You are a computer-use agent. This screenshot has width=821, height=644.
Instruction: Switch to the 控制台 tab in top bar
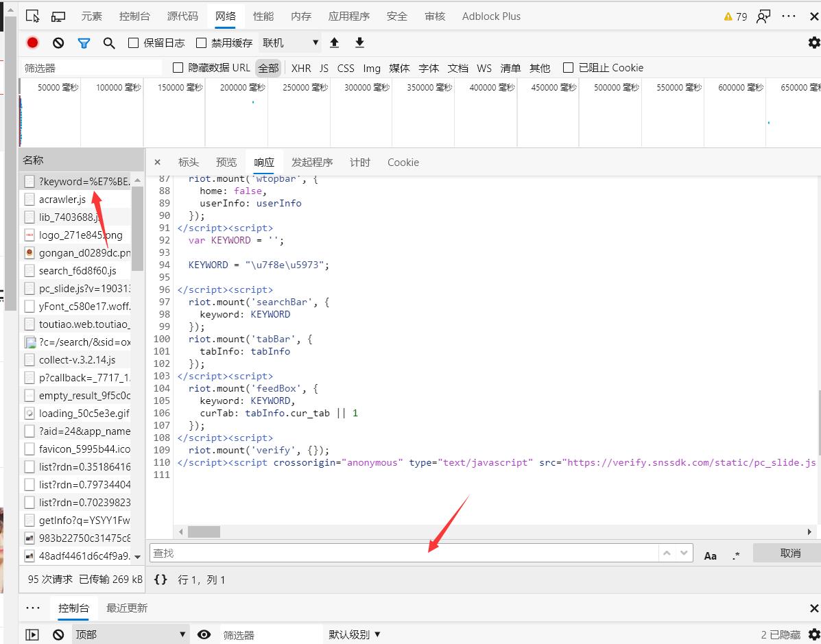(x=134, y=16)
